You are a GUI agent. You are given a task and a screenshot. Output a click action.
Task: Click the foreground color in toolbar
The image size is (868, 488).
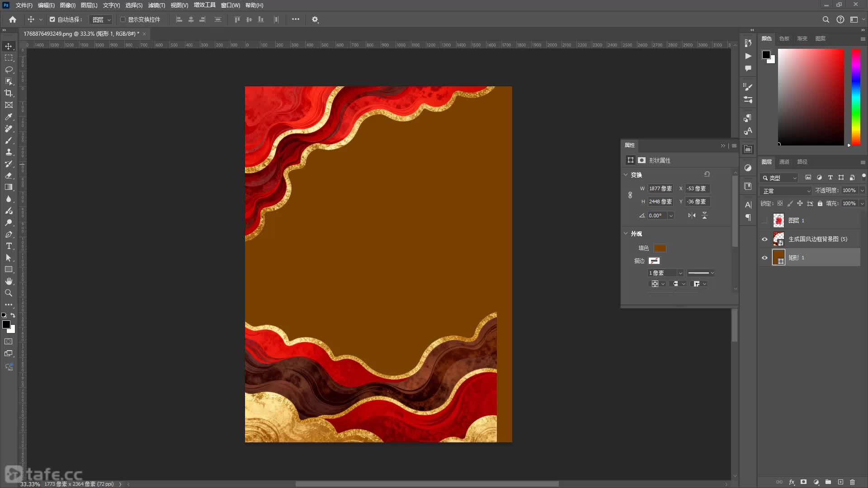click(6, 324)
